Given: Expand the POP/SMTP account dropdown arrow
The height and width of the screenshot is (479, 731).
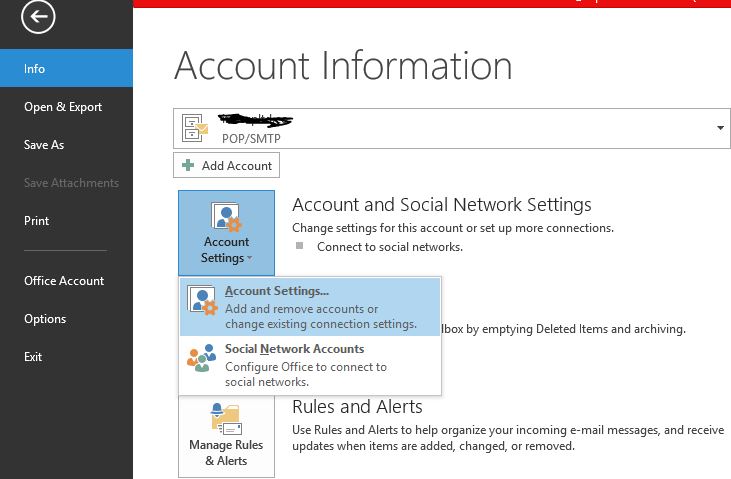Looking at the screenshot, I should tap(720, 129).
